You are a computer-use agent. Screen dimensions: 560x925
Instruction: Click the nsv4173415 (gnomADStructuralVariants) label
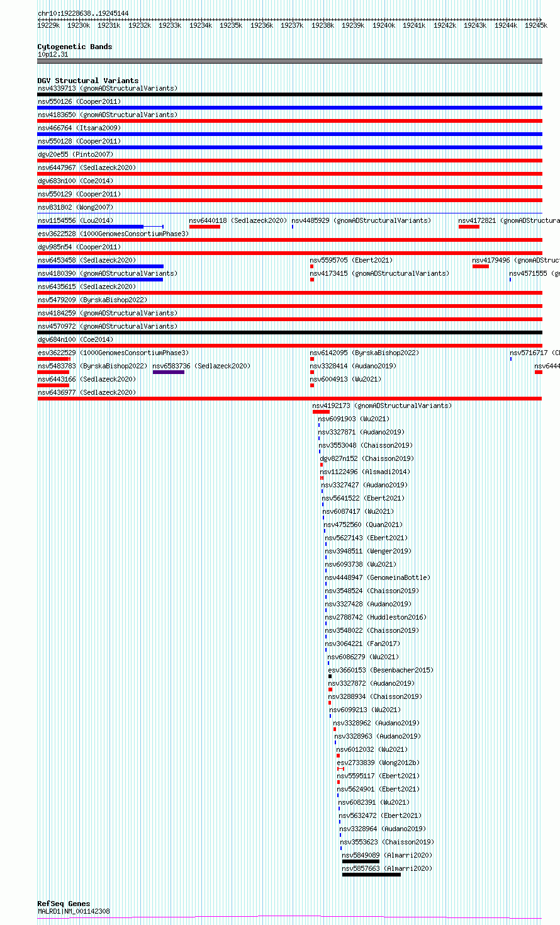379,273
